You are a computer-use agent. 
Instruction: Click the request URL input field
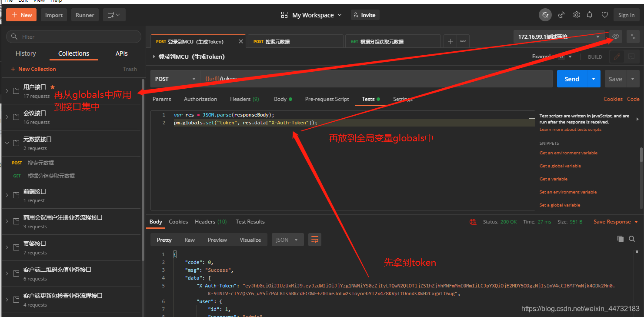(x=377, y=79)
